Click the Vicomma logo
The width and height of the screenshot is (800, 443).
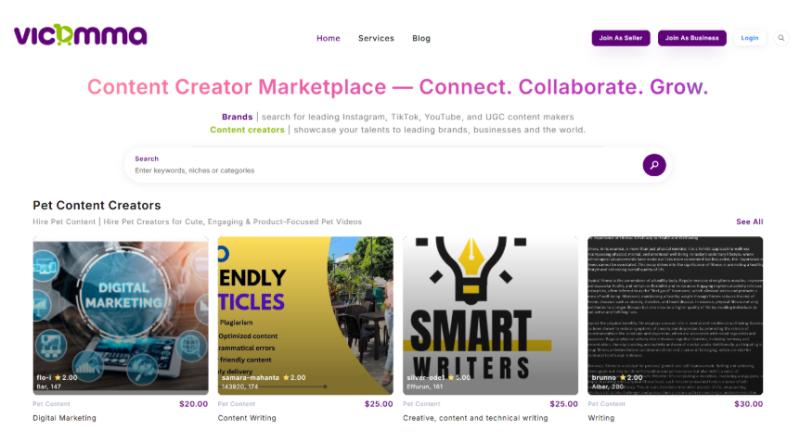[80, 36]
